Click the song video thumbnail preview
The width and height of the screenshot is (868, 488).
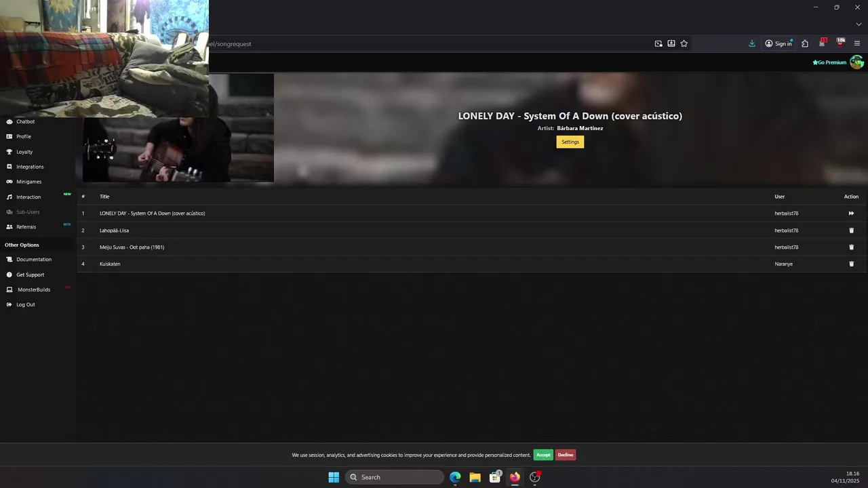click(x=178, y=128)
